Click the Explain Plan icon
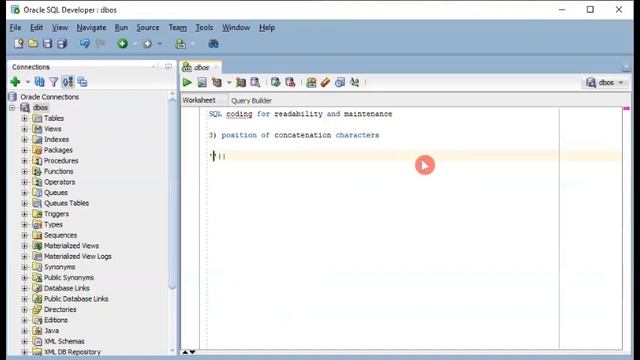Screen dimensions: 640x360 [217, 82]
